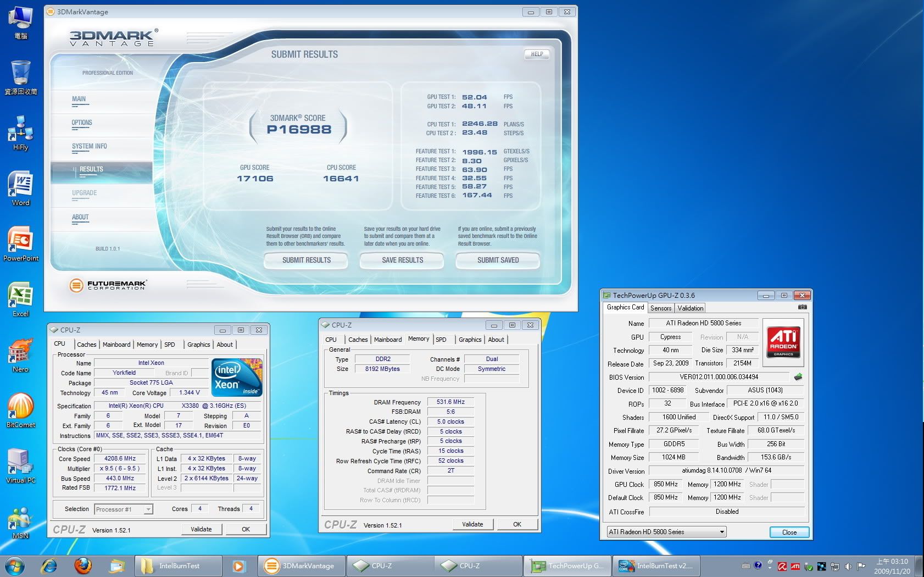The height and width of the screenshot is (577, 924).
Task: Click the Avira antivirus tray icon
Action: [781, 566]
